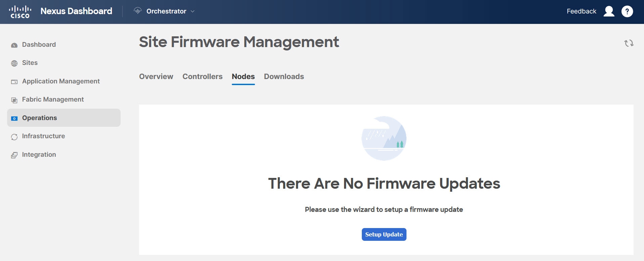The image size is (644, 261).
Task: Click the Operations gear icon
Action: tap(14, 118)
